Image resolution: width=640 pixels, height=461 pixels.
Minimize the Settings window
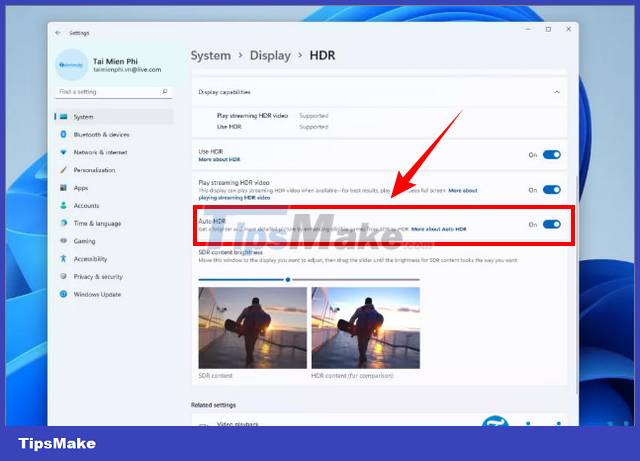click(528, 29)
